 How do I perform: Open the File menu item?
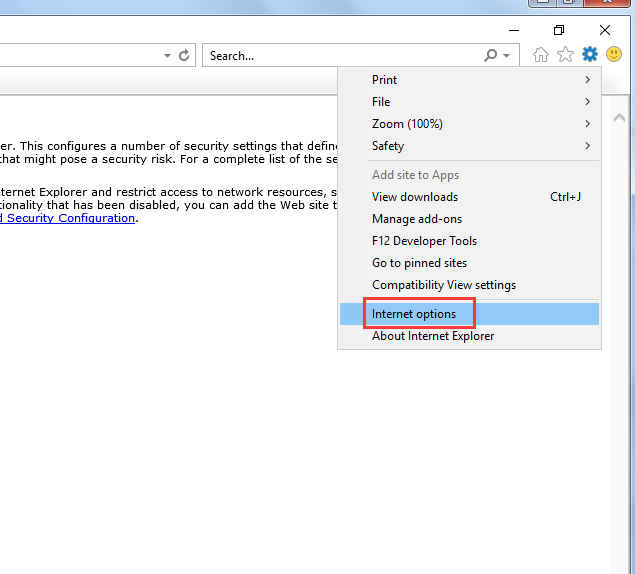[469, 102]
